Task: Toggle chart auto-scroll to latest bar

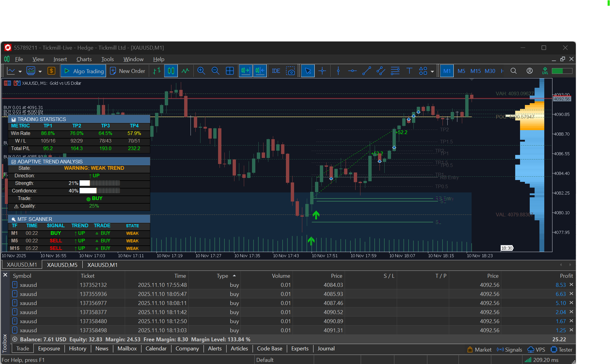Action: [245, 71]
